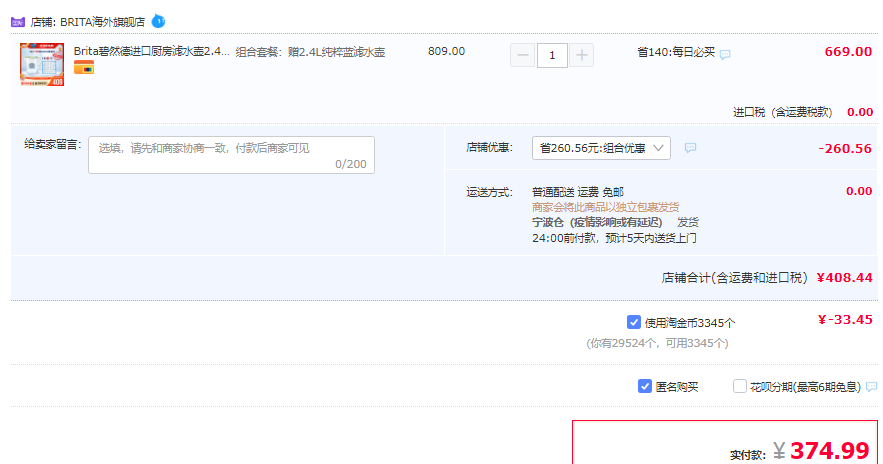Open the Brita碧然德进口厨房滤水壶 product link
Screen dimensions: 883x464
pyautogui.click(x=151, y=51)
